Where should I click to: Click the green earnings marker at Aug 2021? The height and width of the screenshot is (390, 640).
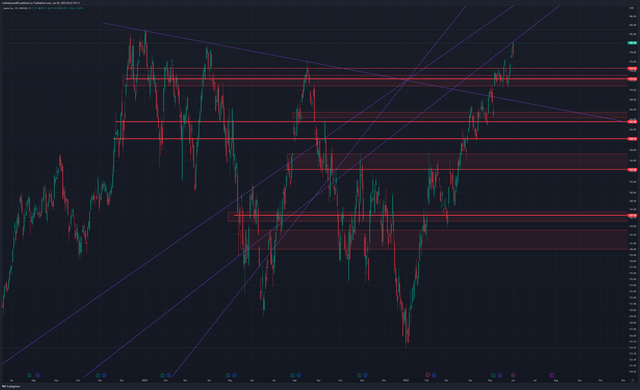29,375
